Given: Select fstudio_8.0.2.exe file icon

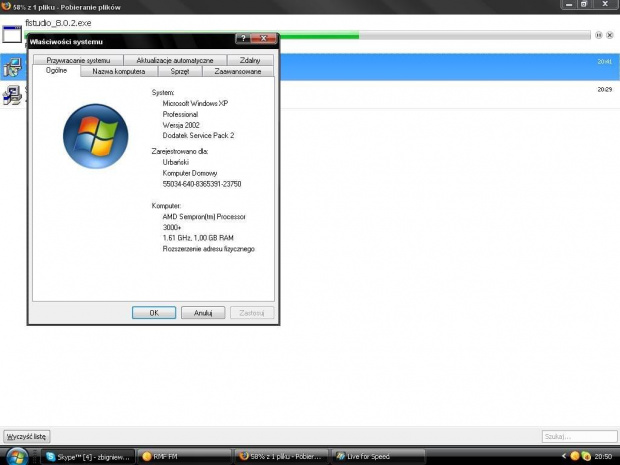Looking at the screenshot, I should tap(12, 34).
